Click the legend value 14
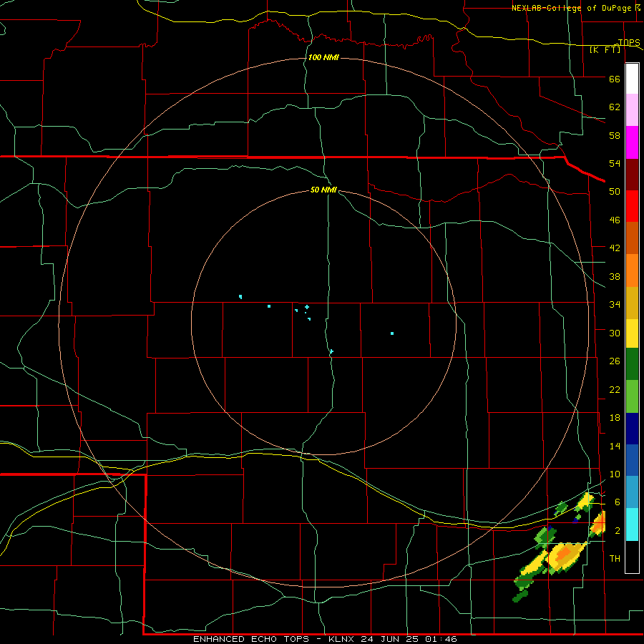Image resolution: width=644 pixels, height=644 pixels. (x=615, y=446)
